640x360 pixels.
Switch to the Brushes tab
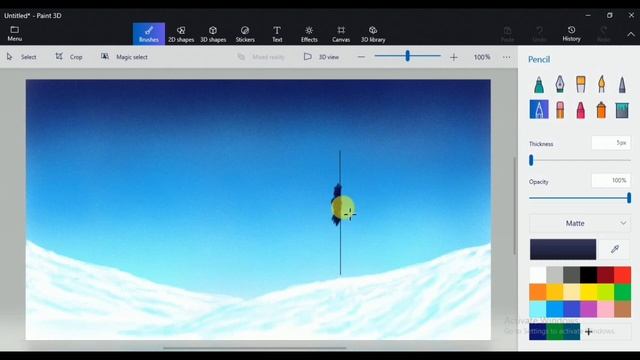(x=149, y=33)
